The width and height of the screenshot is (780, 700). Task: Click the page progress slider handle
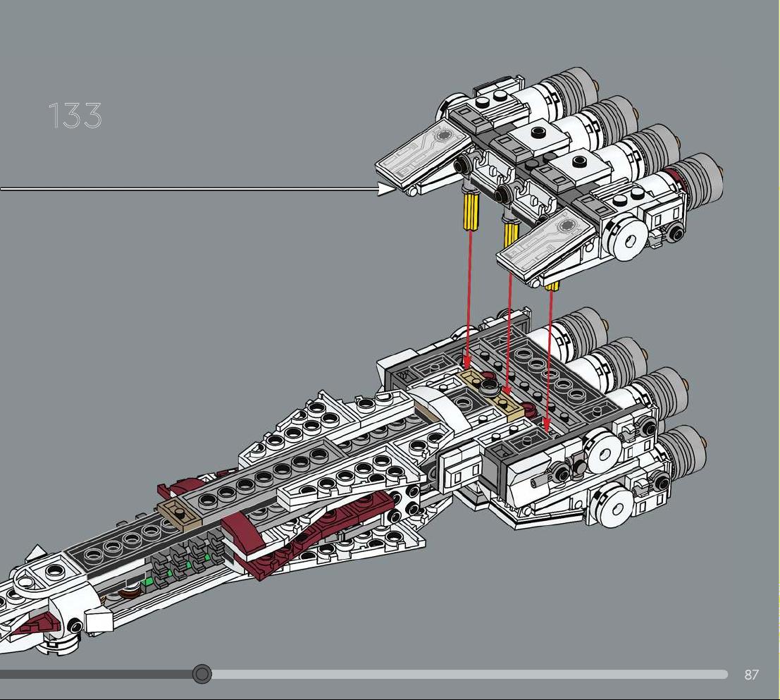(x=202, y=674)
